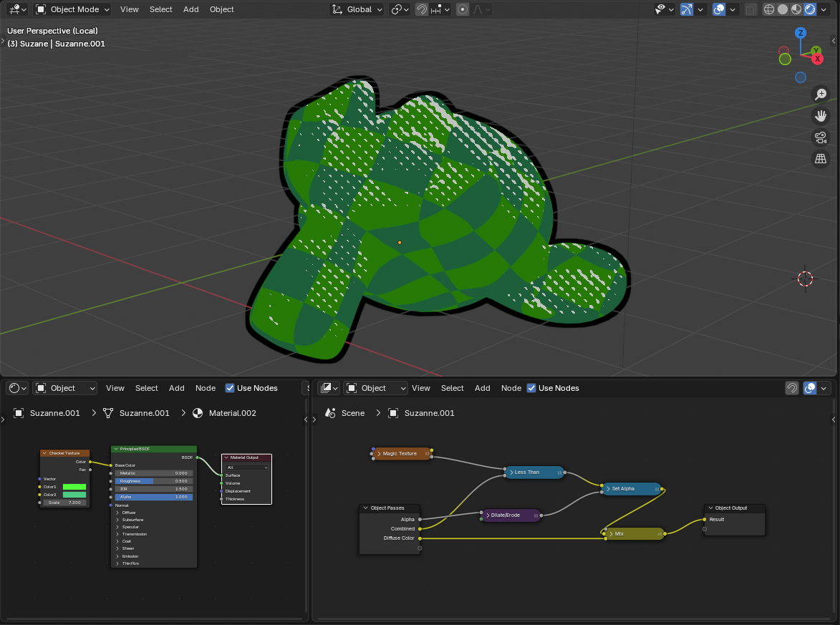The image size is (840, 625).
Task: Select the Less Than node
Action: (x=534, y=473)
